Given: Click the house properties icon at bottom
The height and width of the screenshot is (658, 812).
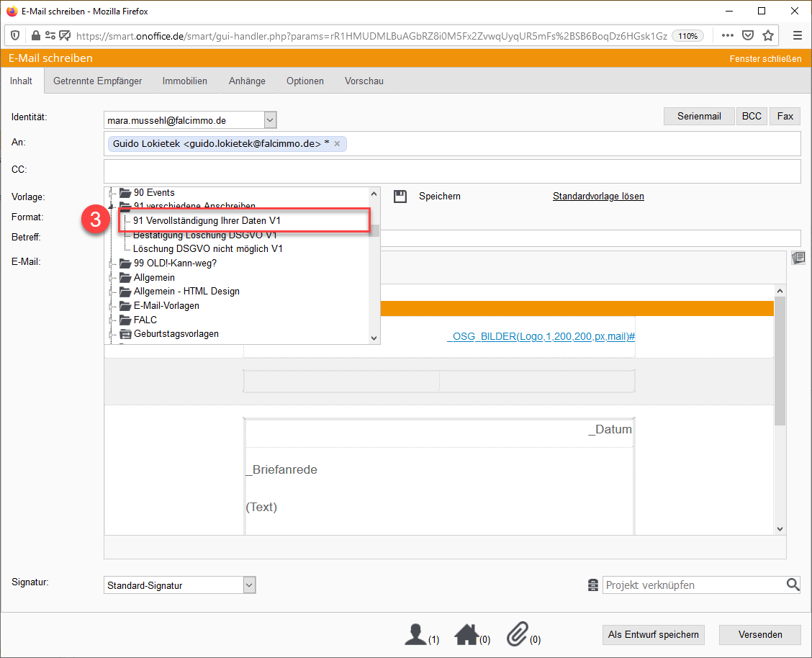Looking at the screenshot, I should pyautogui.click(x=466, y=634).
